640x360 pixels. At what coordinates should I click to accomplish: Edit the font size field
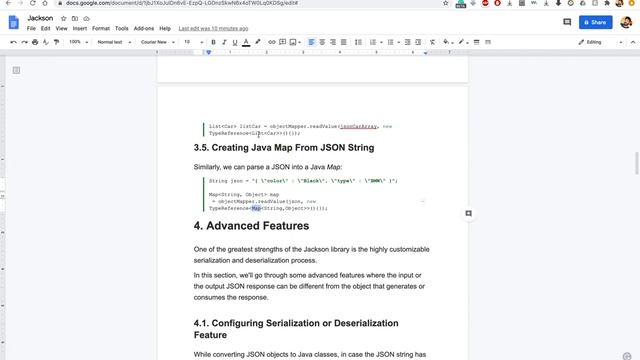188,42
